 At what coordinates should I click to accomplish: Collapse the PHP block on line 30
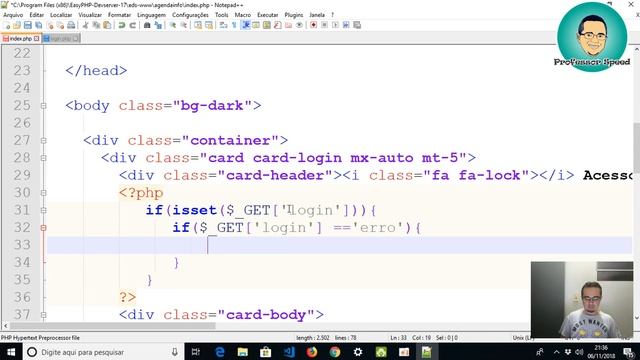tap(43, 193)
